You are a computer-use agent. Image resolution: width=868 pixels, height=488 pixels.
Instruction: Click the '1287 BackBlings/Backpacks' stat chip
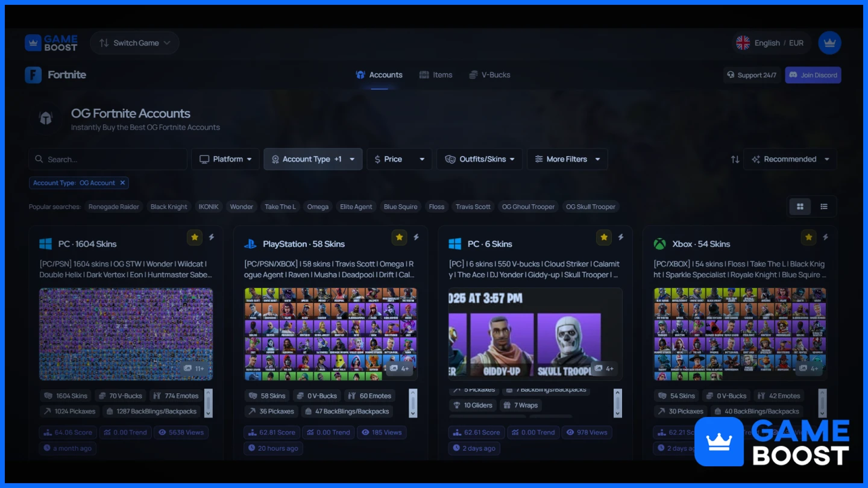pos(152,411)
